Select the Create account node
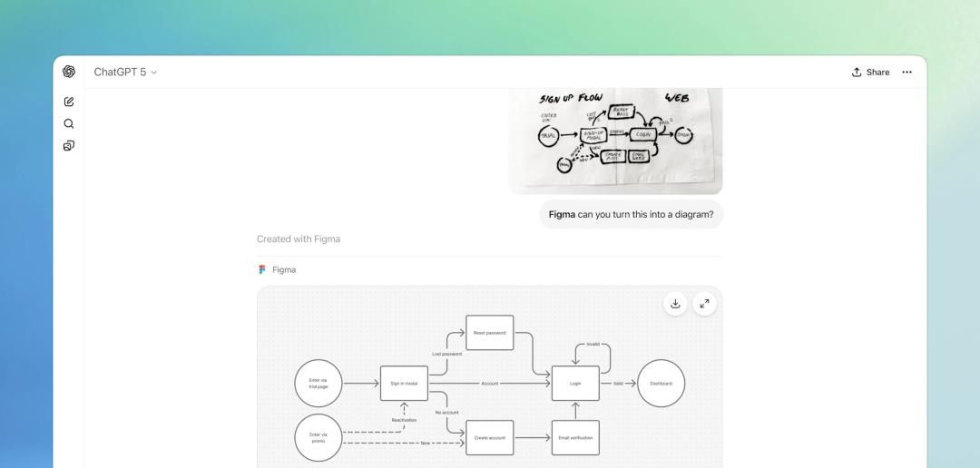Image resolution: width=980 pixels, height=468 pixels. (x=490, y=438)
